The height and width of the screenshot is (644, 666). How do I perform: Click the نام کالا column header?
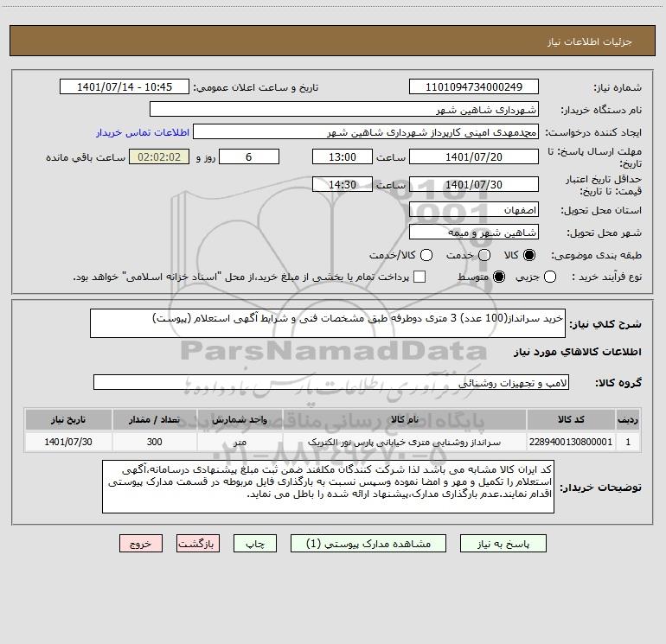405,420
